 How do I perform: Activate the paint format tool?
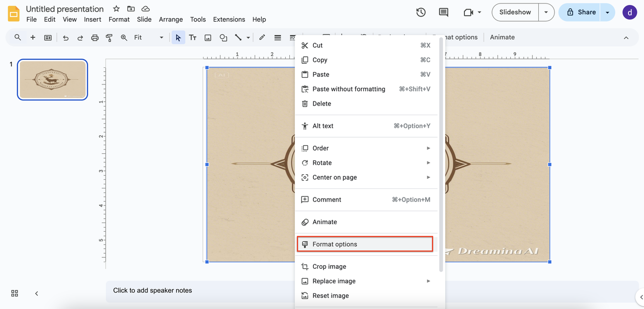(x=109, y=37)
